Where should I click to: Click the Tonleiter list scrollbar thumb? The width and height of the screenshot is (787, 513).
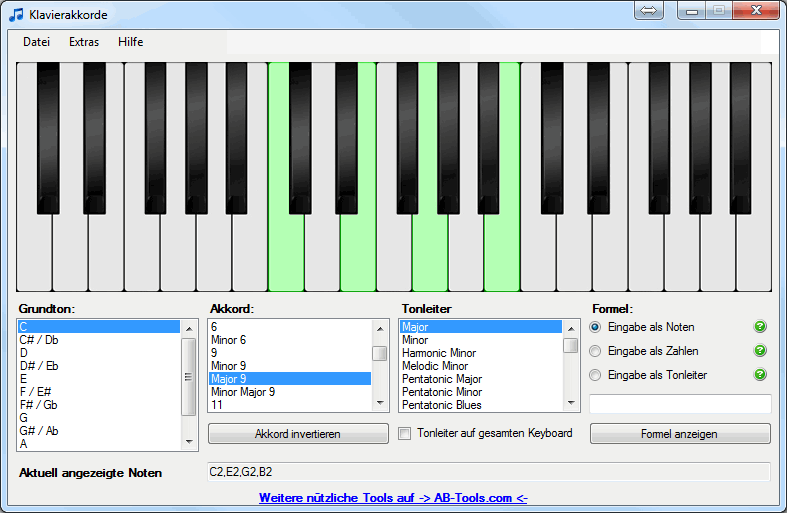(571, 346)
